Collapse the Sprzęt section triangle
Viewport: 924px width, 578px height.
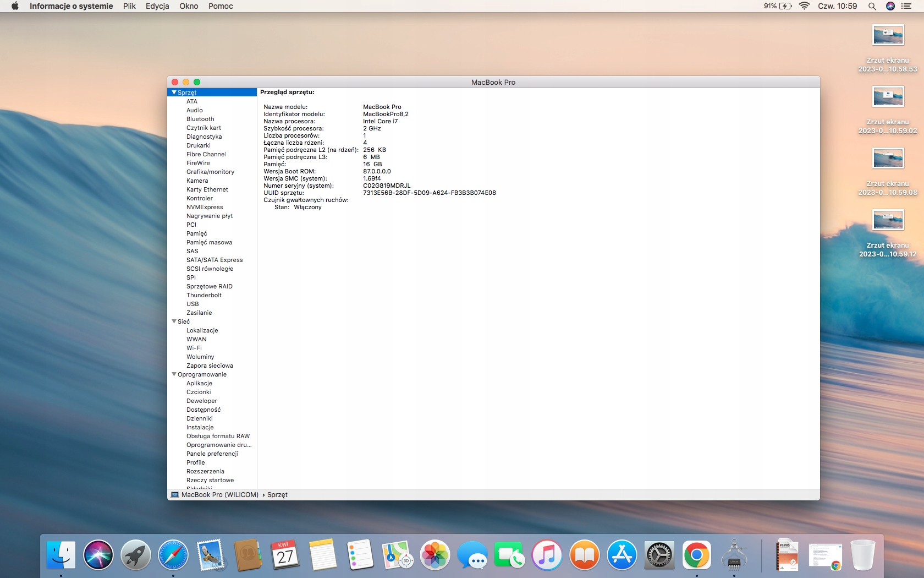click(x=174, y=92)
